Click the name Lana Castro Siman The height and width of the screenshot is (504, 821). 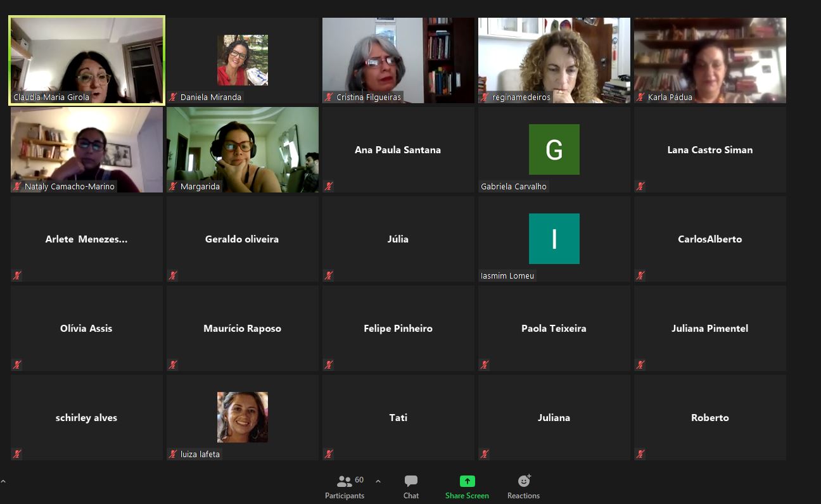click(x=710, y=150)
